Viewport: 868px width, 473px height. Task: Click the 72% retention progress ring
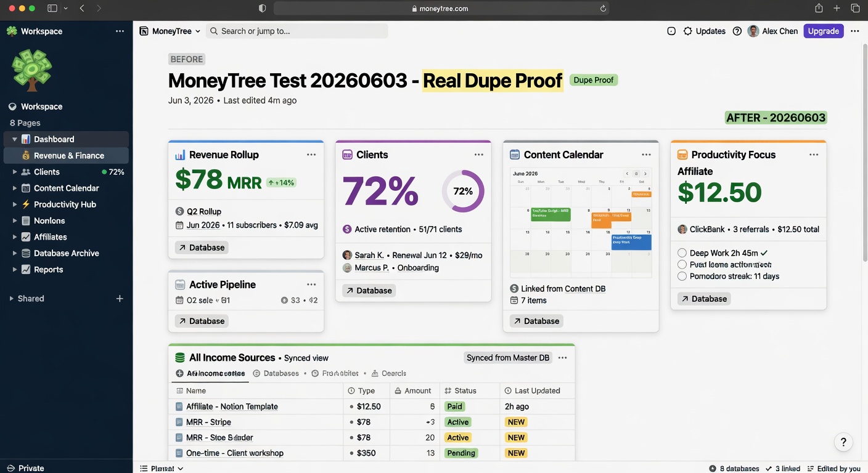click(x=463, y=191)
